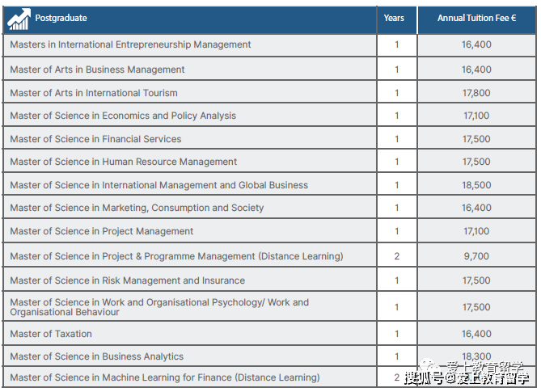The width and height of the screenshot is (541, 392).
Task: Click the Annual Tuition Fee € header
Action: click(x=476, y=18)
